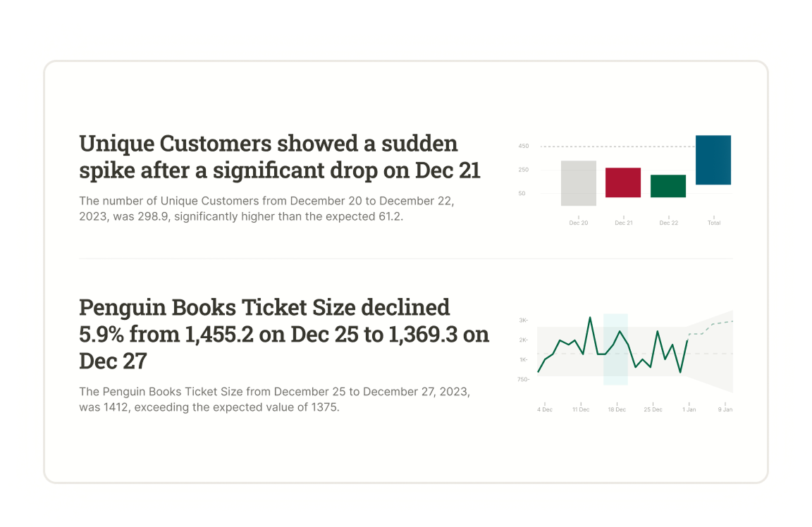
Task: Click the Penguin Books Ticket Size summary paragraph
Action: 274,399
